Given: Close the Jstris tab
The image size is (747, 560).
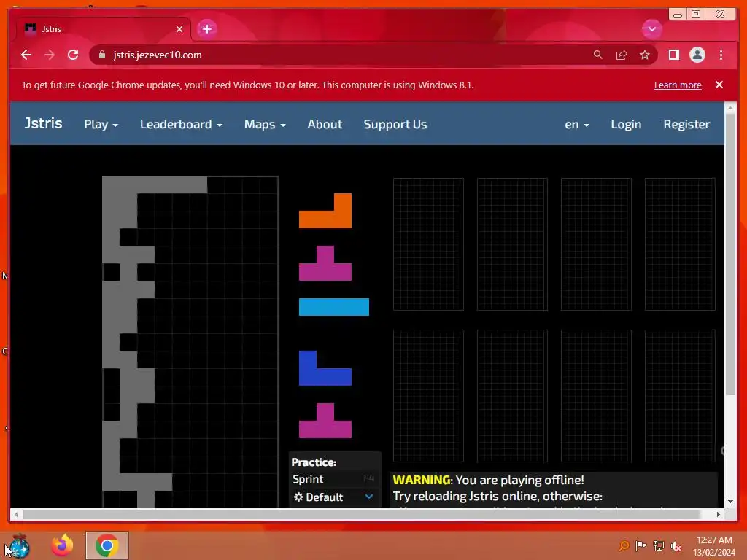Looking at the screenshot, I should click(179, 29).
